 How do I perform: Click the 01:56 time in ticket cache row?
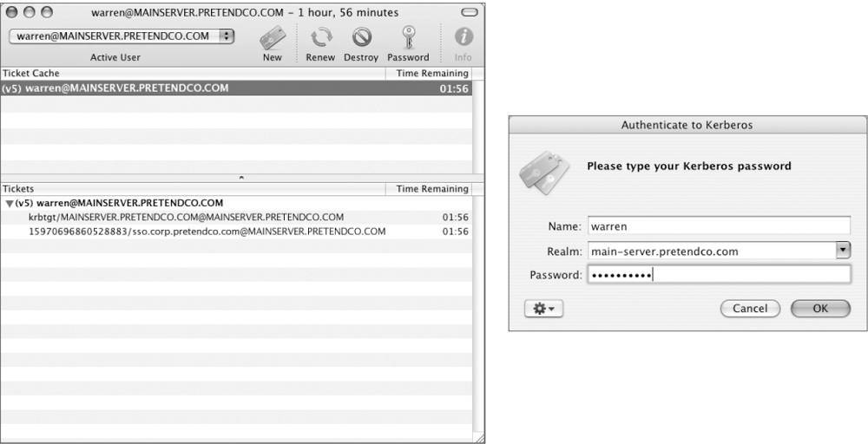[454, 88]
